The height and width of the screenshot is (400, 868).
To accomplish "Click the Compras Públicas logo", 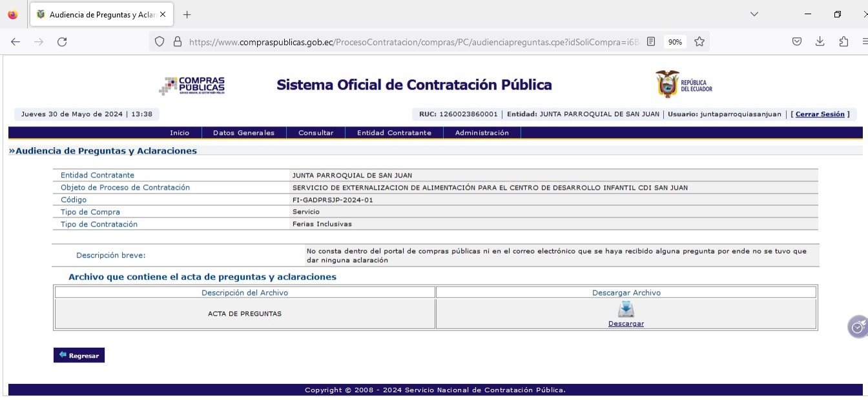I will click(192, 85).
